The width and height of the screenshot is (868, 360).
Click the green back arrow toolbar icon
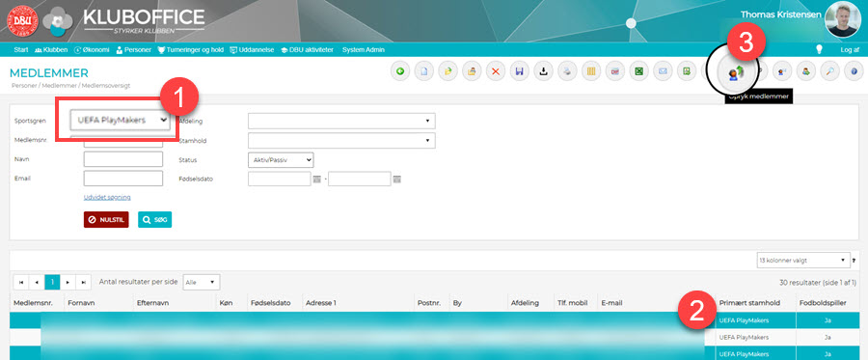[x=400, y=71]
